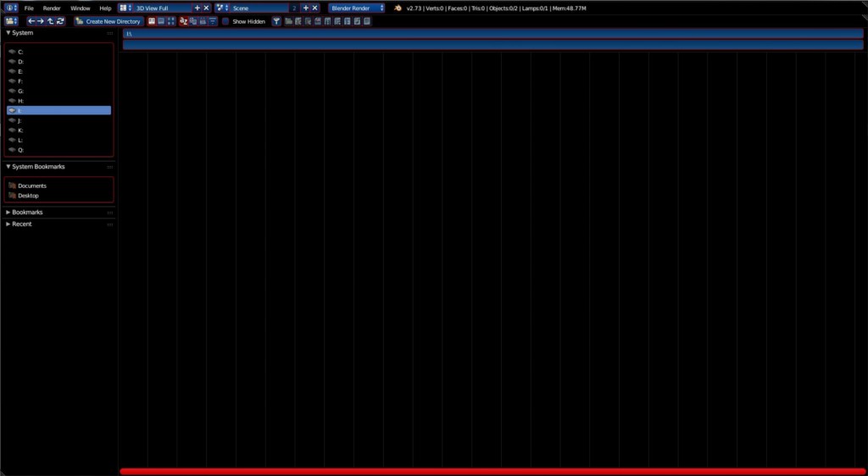Select drive E:

coord(58,71)
